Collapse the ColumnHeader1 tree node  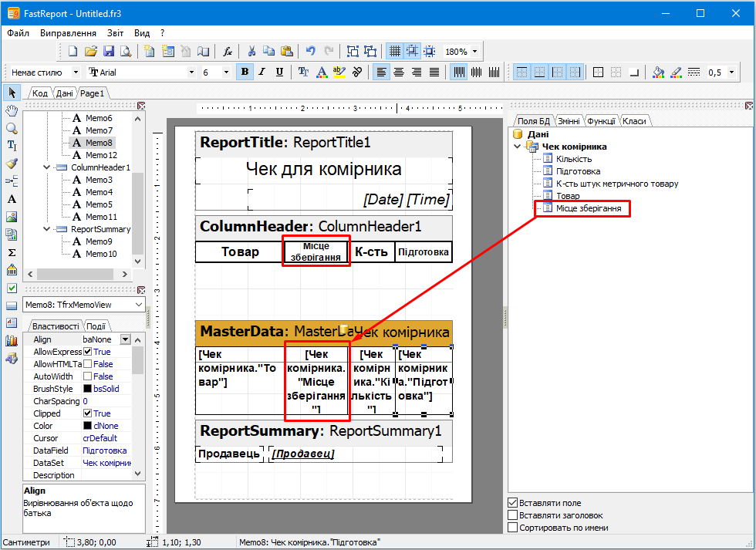pos(49,167)
